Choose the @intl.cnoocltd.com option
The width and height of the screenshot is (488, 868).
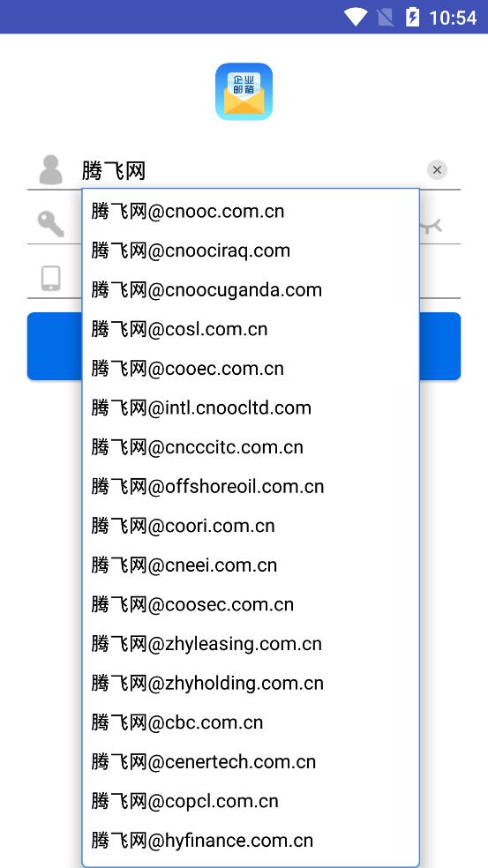tap(251, 408)
